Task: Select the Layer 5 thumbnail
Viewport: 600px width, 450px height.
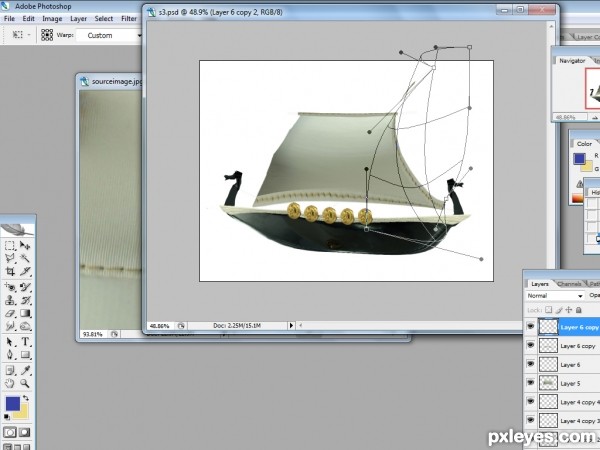Action: tap(548, 383)
